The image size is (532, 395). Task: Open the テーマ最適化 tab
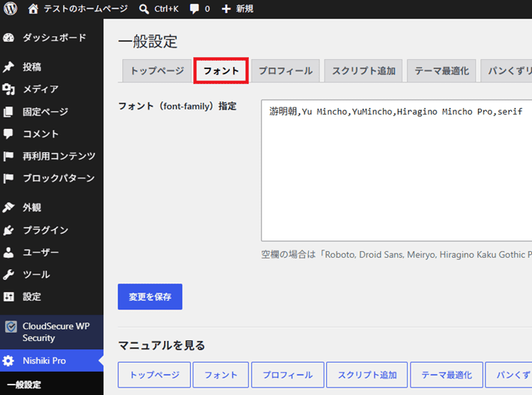tap(442, 70)
